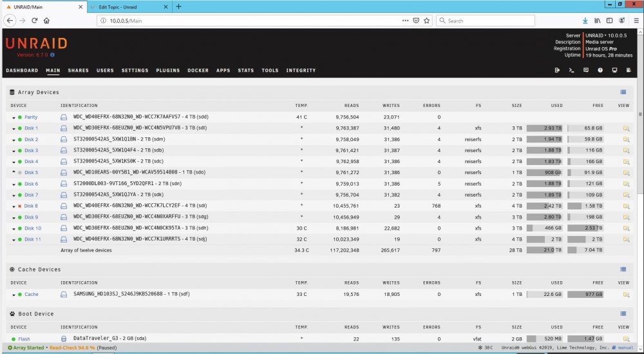Toggle Array Devices list view icon
The width and height of the screenshot is (644, 354).
pyautogui.click(x=623, y=92)
